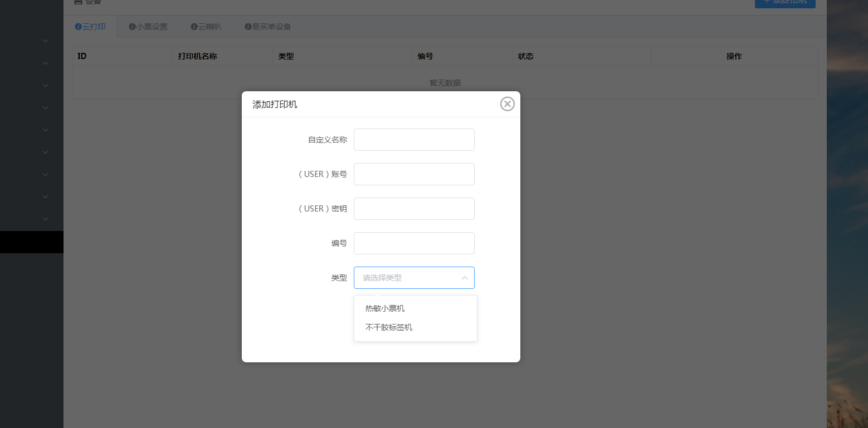Collapse the 请选择类型 dropdown
This screenshot has height=428, width=868.
click(414, 278)
